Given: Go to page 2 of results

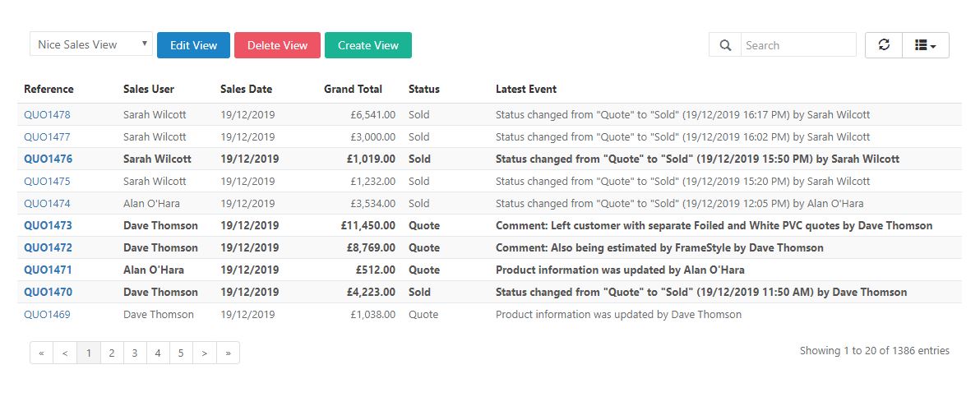Looking at the screenshot, I should 112,353.
